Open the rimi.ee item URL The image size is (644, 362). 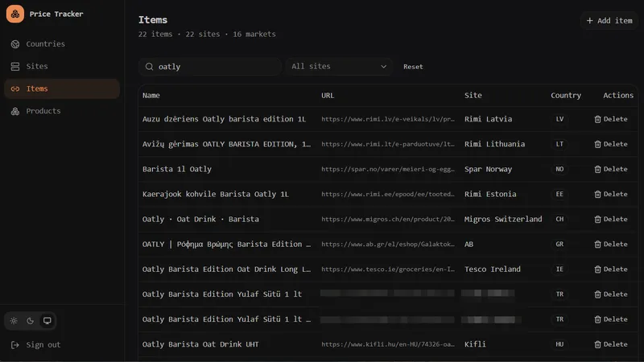coord(388,194)
